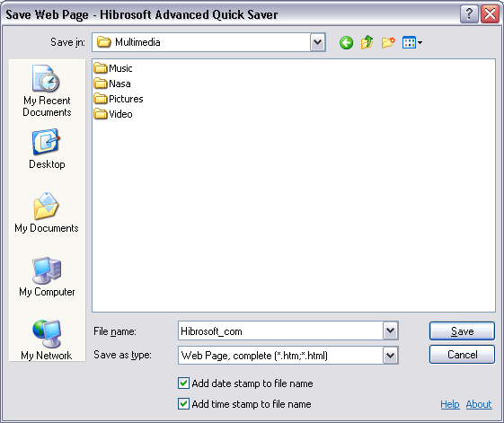Open the View Menu icon
The width and height of the screenshot is (504, 423).
pyautogui.click(x=412, y=42)
